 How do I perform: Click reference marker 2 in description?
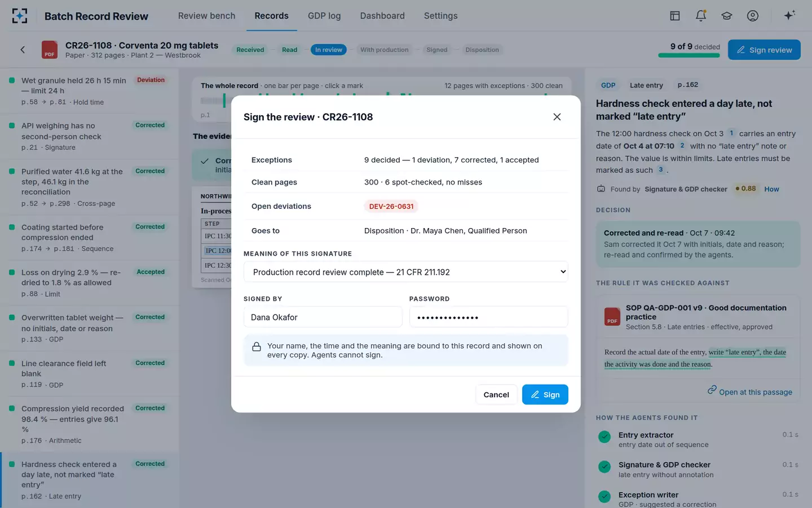click(x=682, y=146)
